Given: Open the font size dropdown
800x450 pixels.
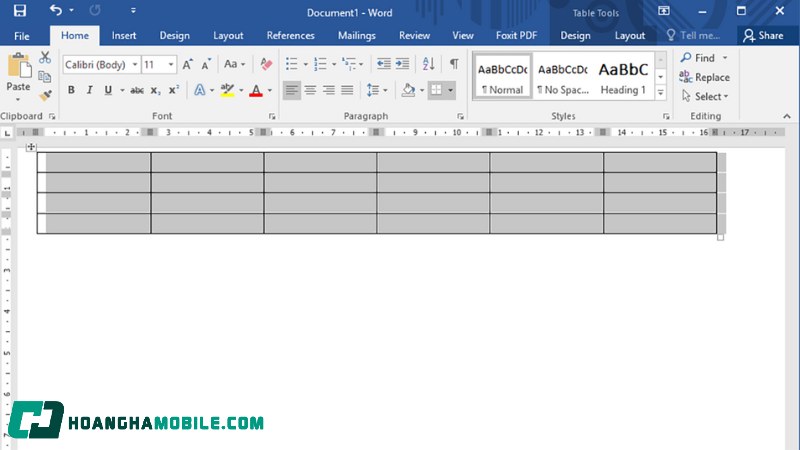Looking at the screenshot, I should [x=172, y=65].
